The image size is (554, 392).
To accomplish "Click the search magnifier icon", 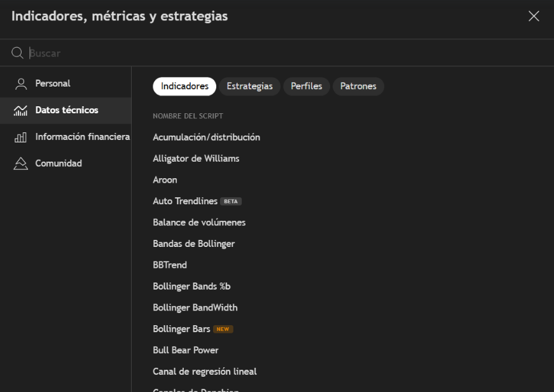I will point(17,53).
